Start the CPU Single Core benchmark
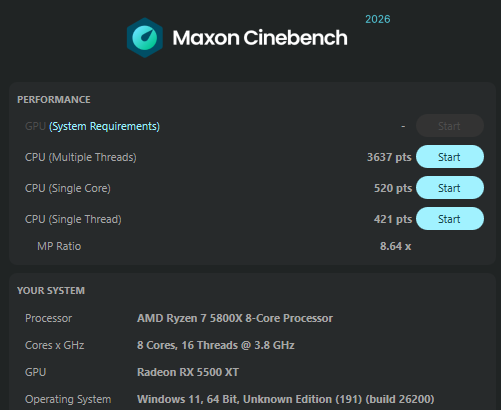The height and width of the screenshot is (410, 501). 450,188
